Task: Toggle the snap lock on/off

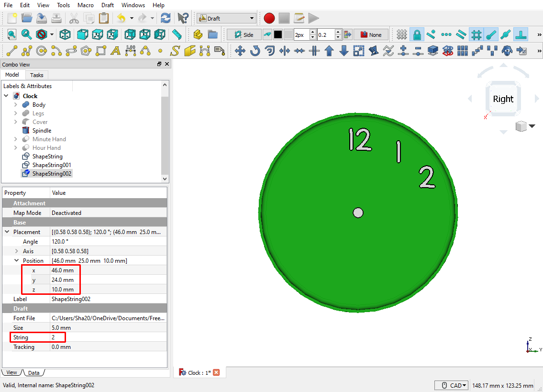Action: [x=417, y=34]
